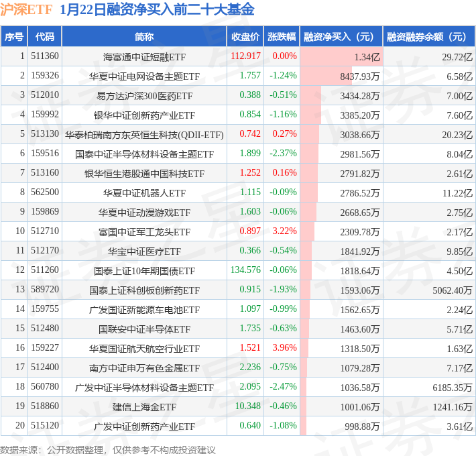476x456 pixels.
Task: Select 华夏中证机器人ETF name cell
Action: (x=144, y=193)
